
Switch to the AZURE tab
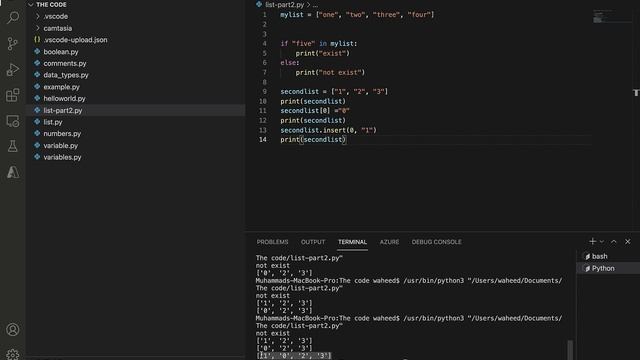pyautogui.click(x=389, y=242)
